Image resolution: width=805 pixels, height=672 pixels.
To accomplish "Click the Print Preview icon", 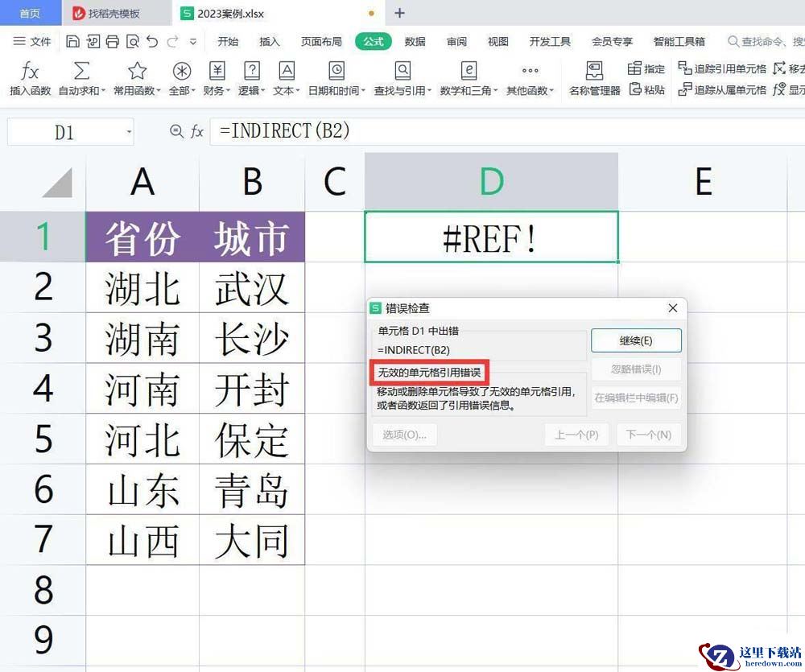I will [x=133, y=41].
